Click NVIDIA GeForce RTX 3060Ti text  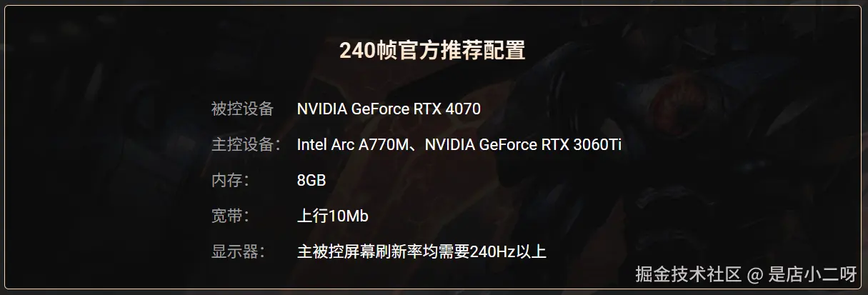coord(523,145)
